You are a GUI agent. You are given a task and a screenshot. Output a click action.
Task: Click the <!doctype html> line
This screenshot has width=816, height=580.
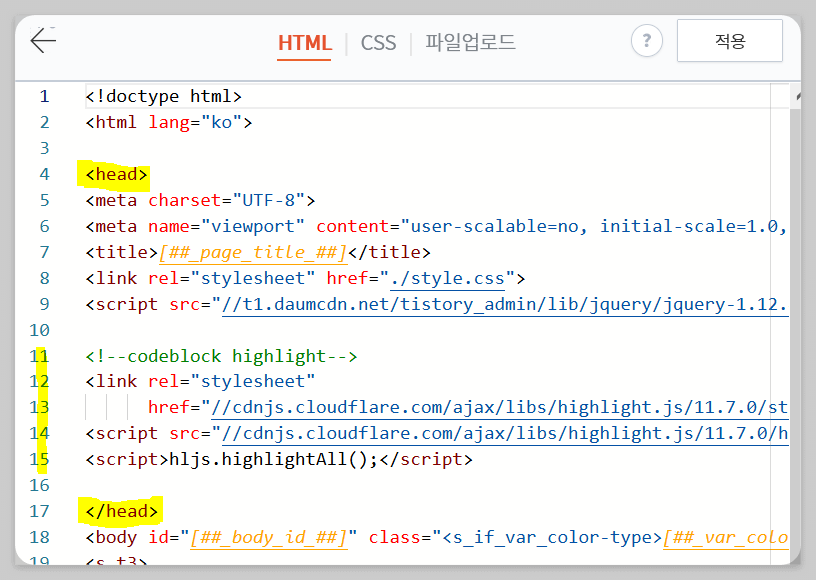click(163, 97)
